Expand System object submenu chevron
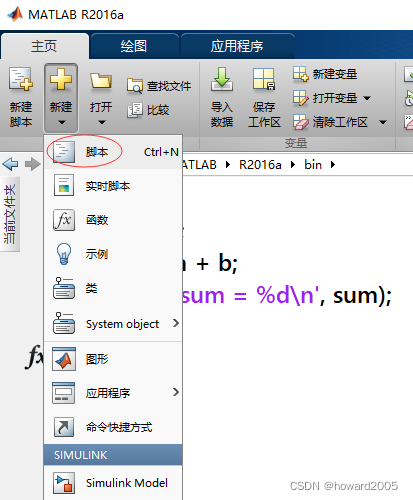The width and height of the screenshot is (413, 500). tap(176, 323)
